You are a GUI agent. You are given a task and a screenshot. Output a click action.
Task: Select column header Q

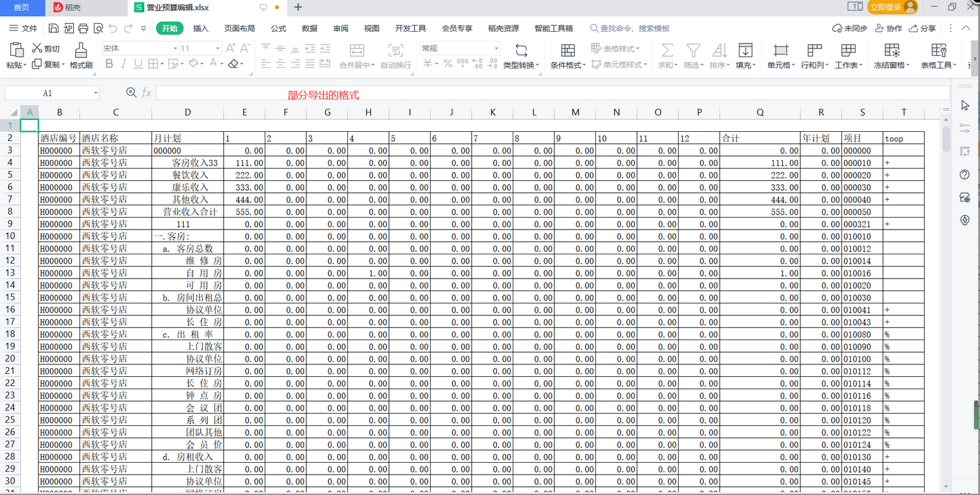coord(760,112)
